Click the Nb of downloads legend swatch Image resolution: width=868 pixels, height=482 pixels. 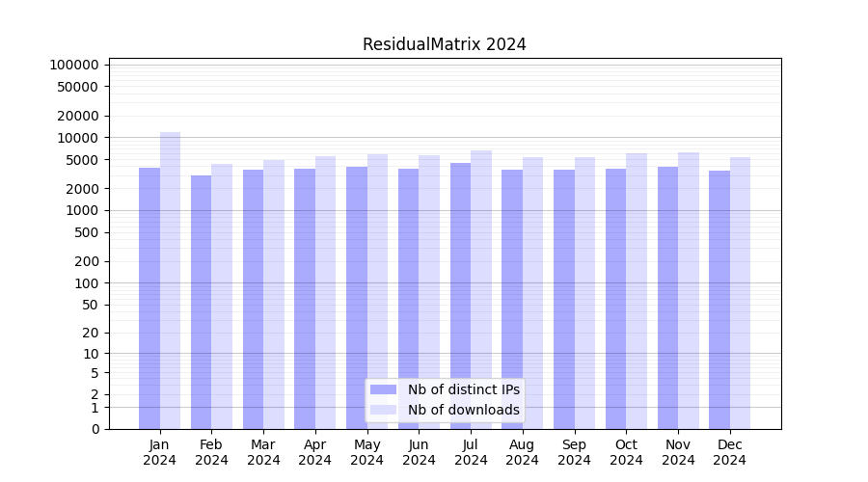point(384,410)
